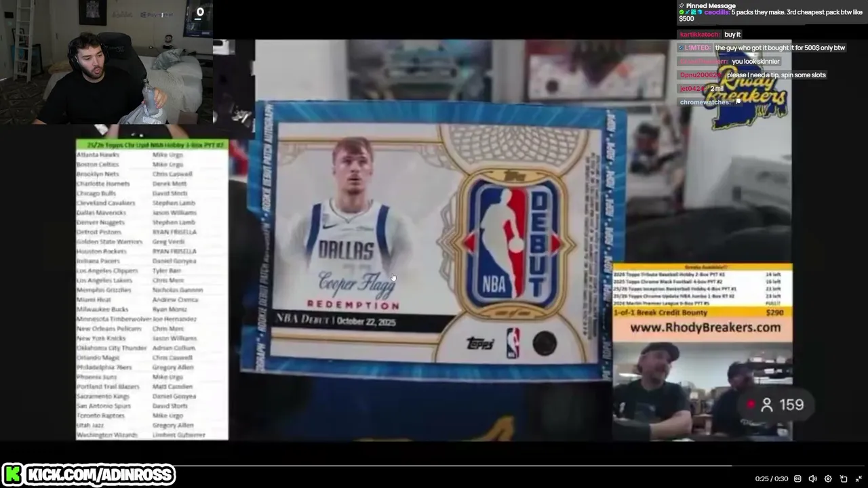The width and height of the screenshot is (868, 488).
Task: Click the username ceodills in pinned message
Action: point(716,12)
